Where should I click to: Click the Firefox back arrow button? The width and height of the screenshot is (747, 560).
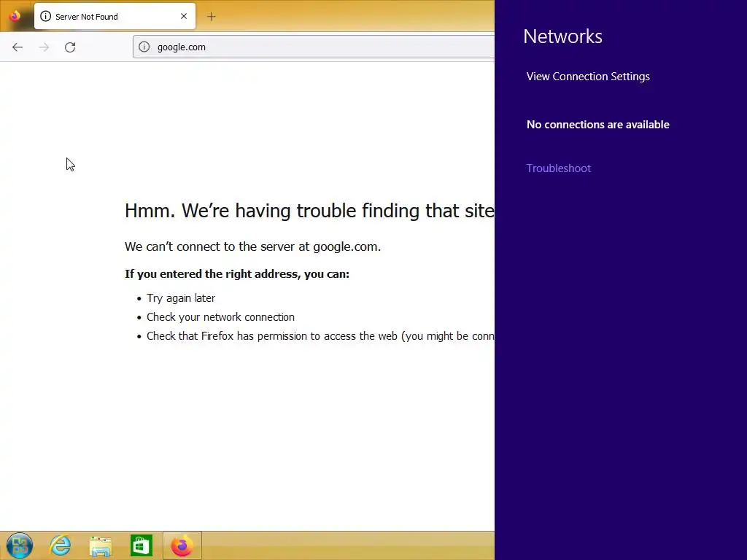coord(18,47)
